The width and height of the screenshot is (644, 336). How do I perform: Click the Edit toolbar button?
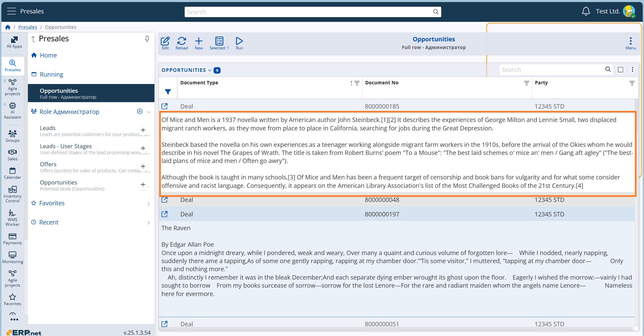coord(165,43)
